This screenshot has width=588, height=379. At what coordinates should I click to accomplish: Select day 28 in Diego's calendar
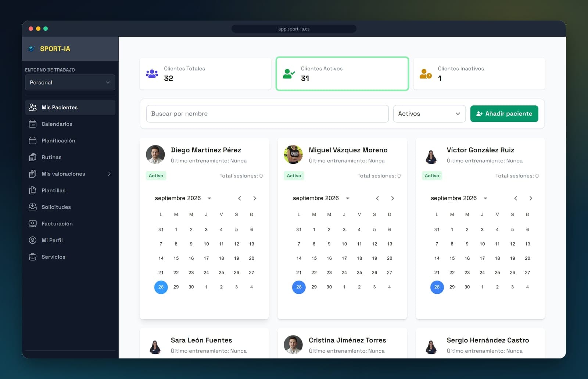click(161, 287)
